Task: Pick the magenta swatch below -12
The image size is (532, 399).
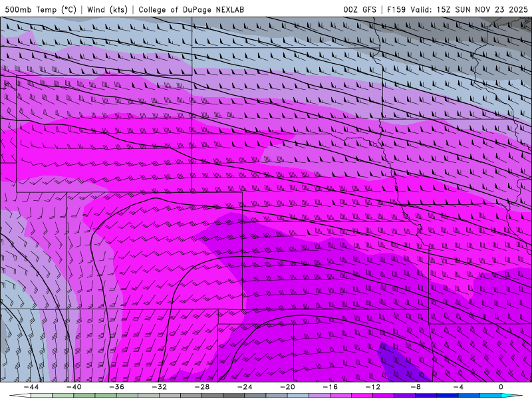Action: pos(362,396)
